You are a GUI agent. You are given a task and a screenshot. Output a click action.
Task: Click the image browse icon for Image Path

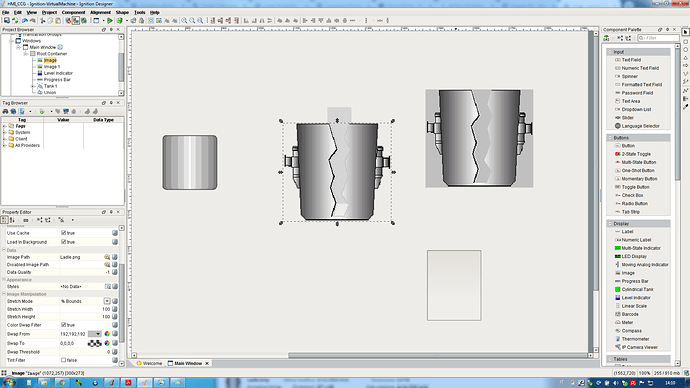(x=107, y=257)
